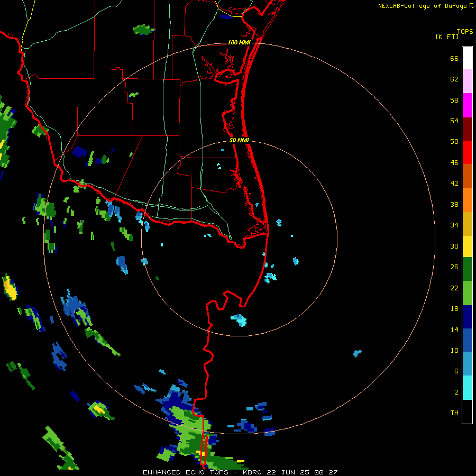Click the legend label "TH"

[x=454, y=413]
